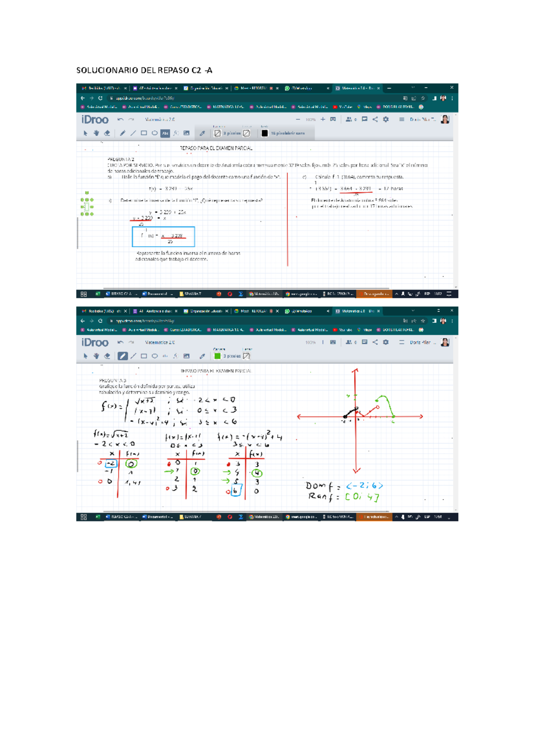Click the insert image icon in first iDroo toolbar
The height and width of the screenshot is (756, 534).
click(186, 133)
